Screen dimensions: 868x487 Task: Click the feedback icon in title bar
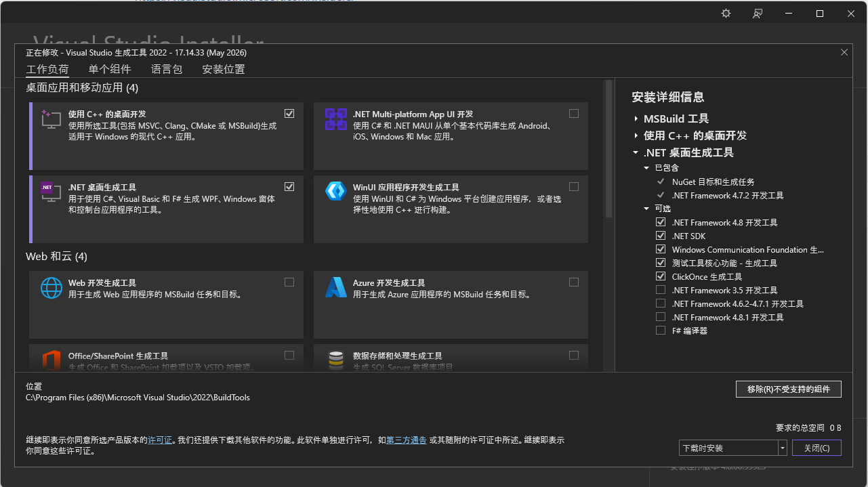point(758,14)
